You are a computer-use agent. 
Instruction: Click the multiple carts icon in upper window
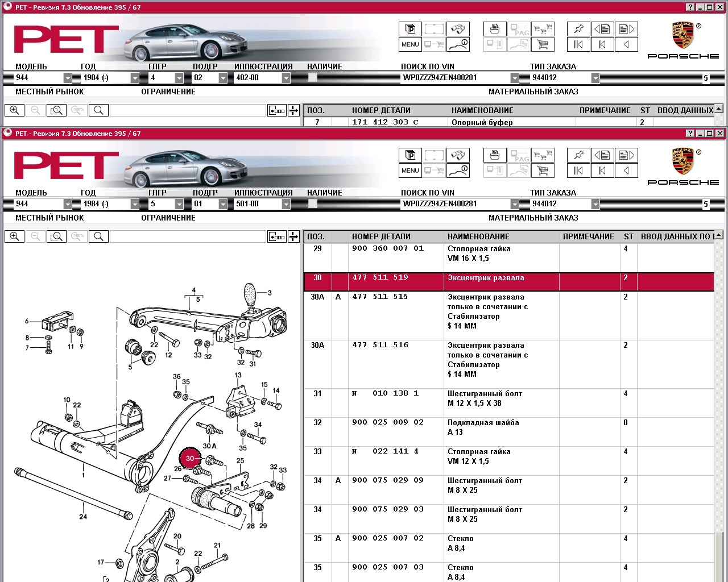pos(542,29)
